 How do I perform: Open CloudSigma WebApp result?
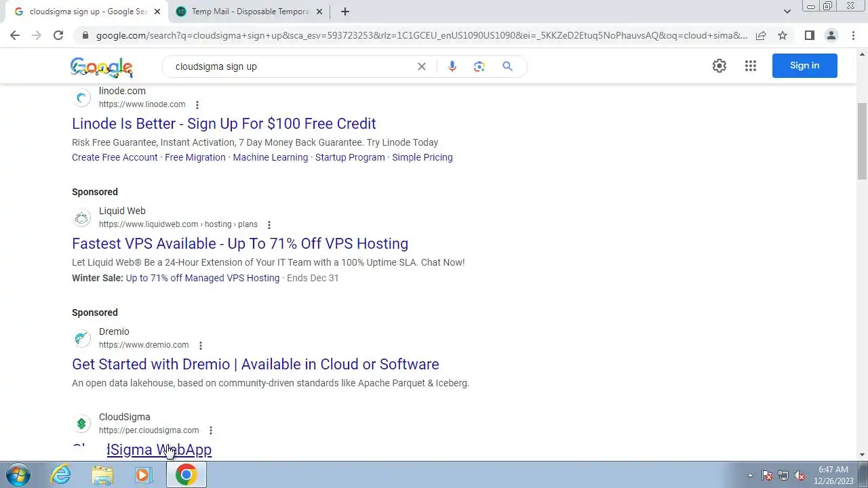point(142,449)
